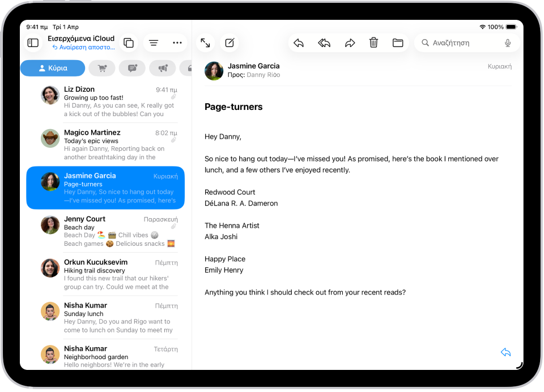This screenshot has height=392, width=544.
Task: Open Liz Dizon's Growing up too fast email
Action: pos(105,101)
